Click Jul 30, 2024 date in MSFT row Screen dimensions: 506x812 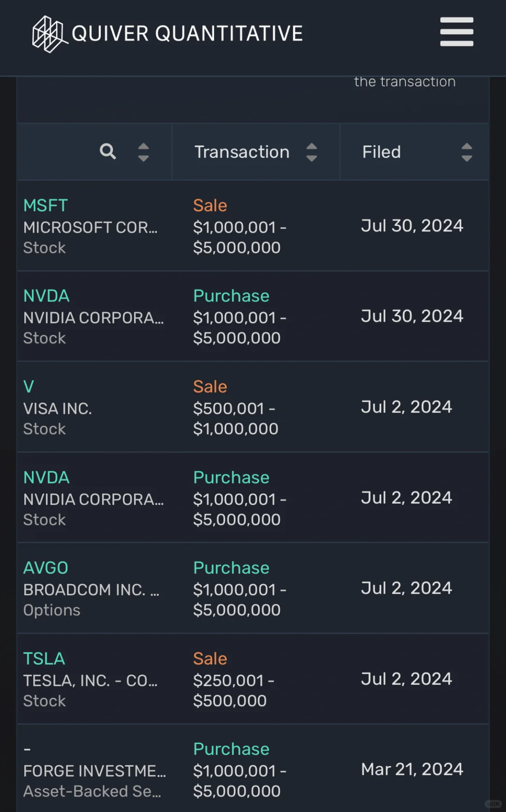coord(412,225)
